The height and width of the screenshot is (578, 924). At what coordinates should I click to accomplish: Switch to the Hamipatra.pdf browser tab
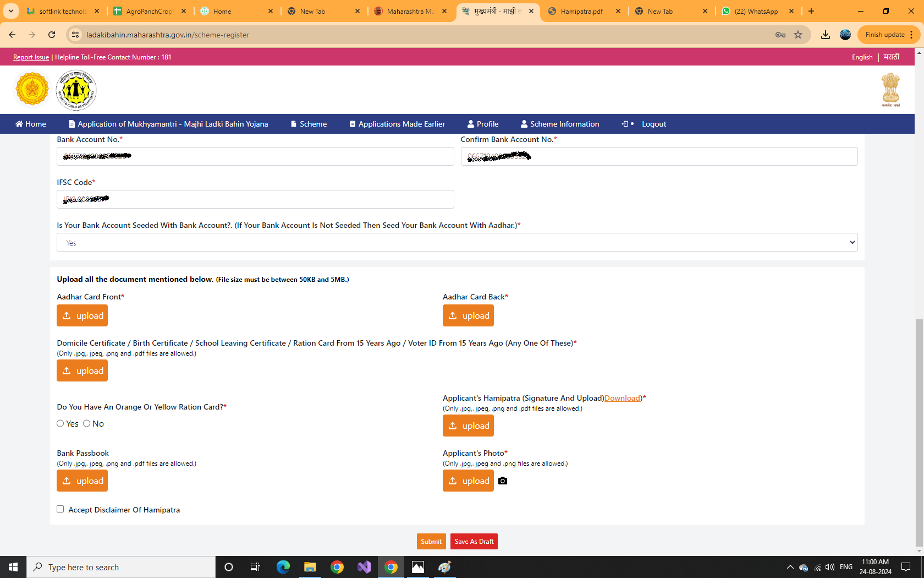[581, 11]
